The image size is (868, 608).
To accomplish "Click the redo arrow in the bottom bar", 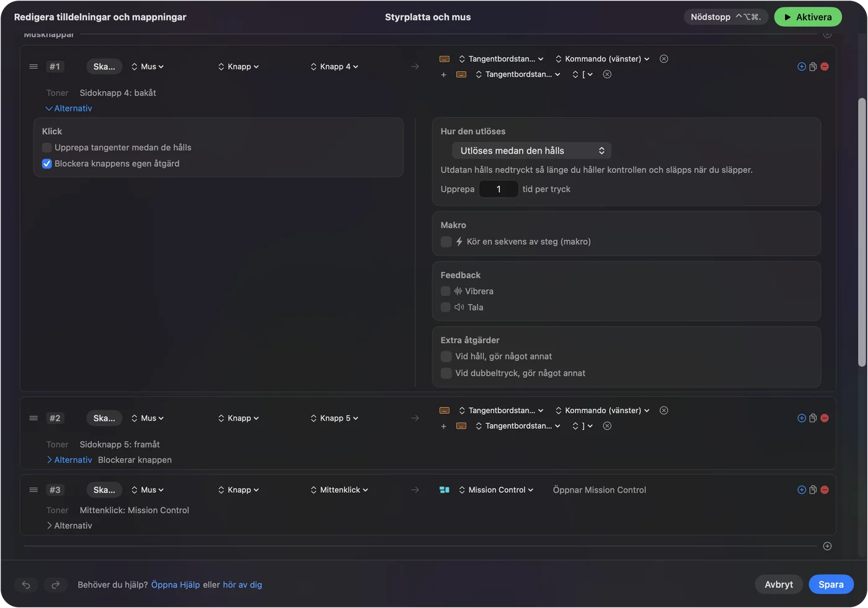I will (55, 584).
